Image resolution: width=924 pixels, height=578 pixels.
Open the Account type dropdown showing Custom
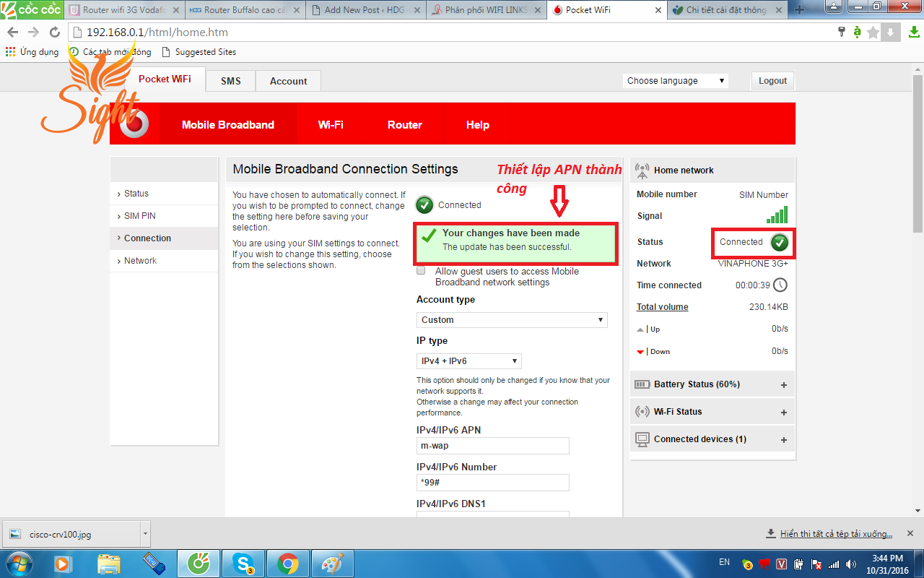tap(512, 319)
